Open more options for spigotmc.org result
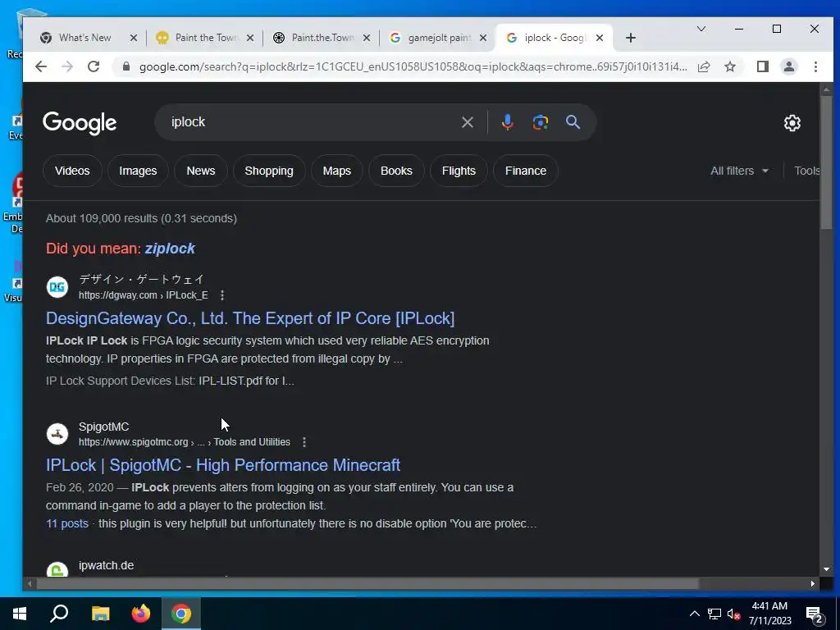Image resolution: width=840 pixels, height=630 pixels. (x=304, y=442)
